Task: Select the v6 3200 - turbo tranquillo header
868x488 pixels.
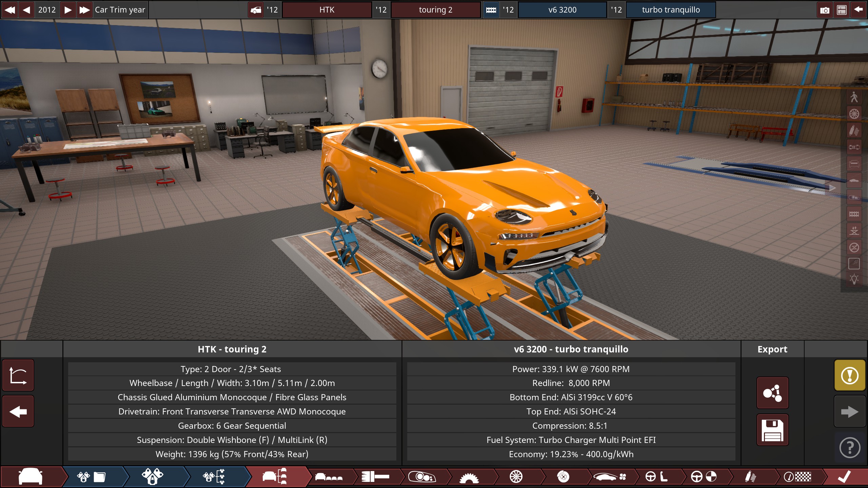Action: tap(571, 349)
